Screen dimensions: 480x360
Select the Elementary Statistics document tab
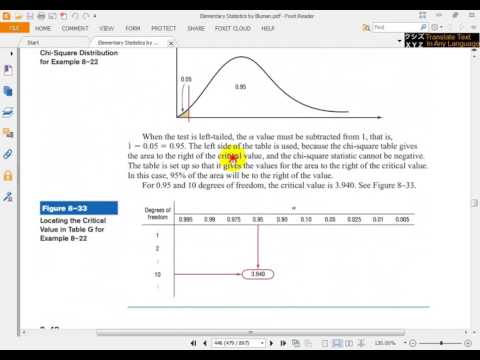[128, 43]
